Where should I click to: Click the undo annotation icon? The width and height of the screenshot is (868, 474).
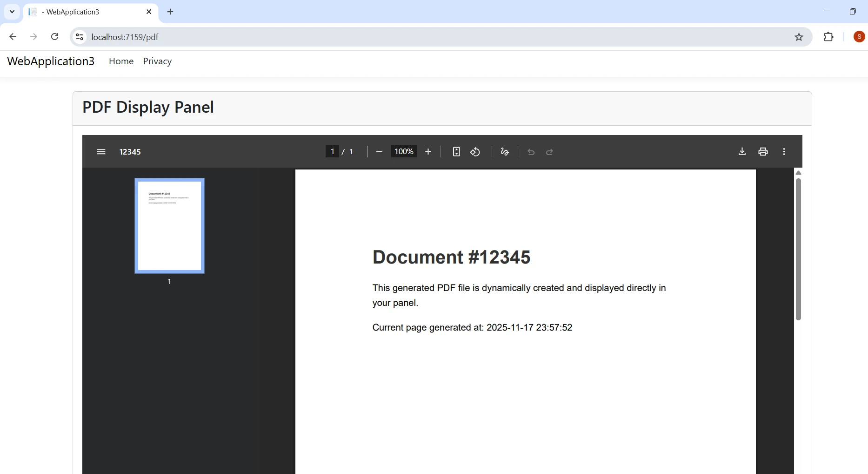click(531, 152)
